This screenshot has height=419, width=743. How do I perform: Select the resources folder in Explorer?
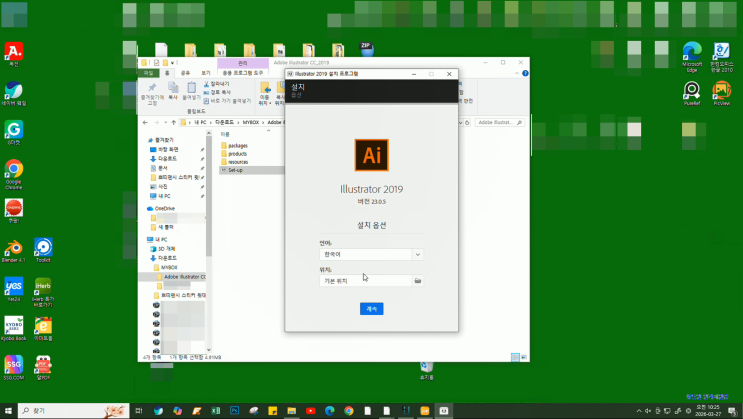tap(238, 162)
